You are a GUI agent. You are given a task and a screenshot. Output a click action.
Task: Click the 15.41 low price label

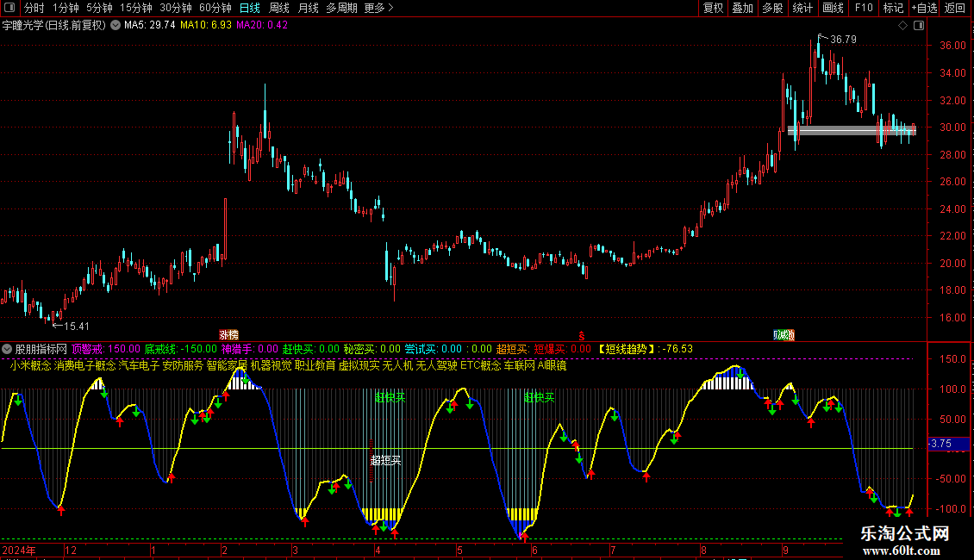coord(77,326)
